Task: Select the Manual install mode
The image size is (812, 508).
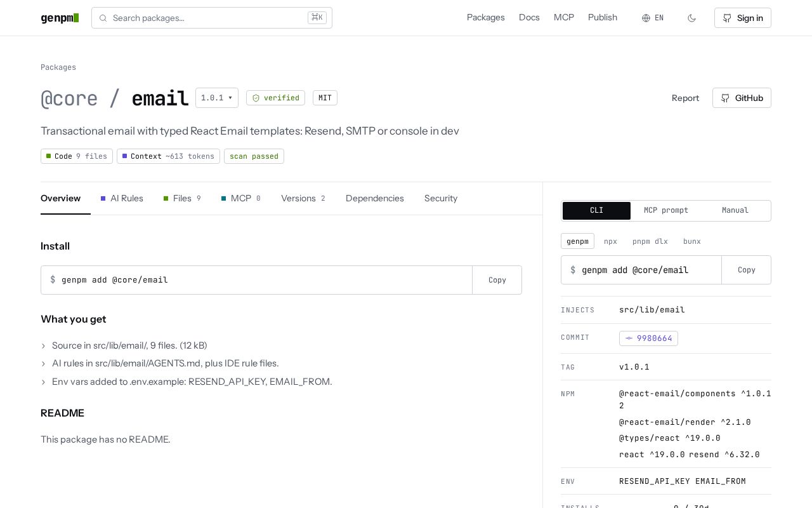Action: [x=735, y=210]
